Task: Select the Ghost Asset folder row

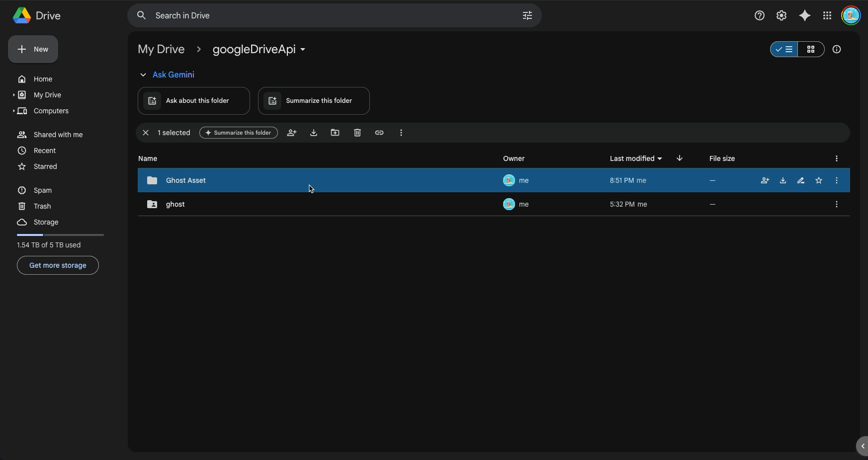Action: 494,180
